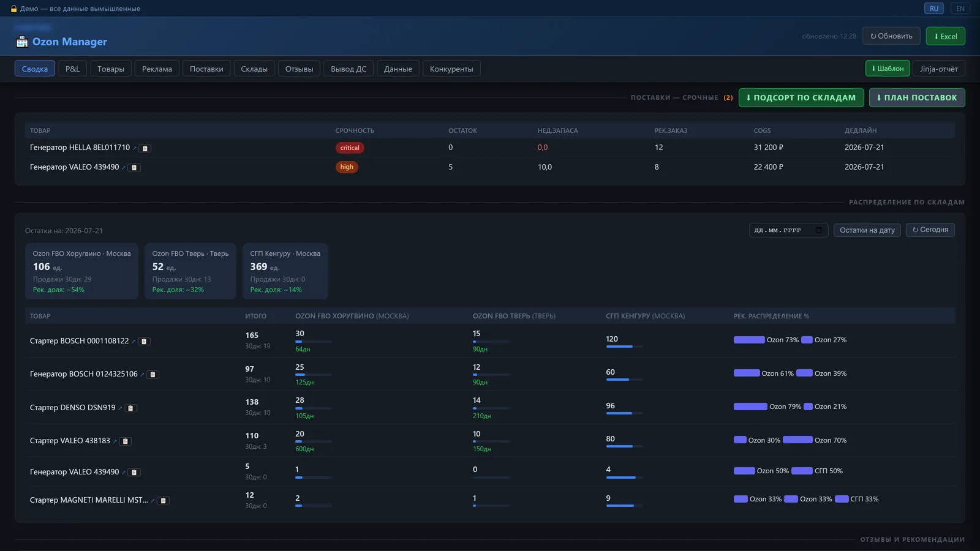
Task: Open the Реклама tab
Action: click(157, 69)
